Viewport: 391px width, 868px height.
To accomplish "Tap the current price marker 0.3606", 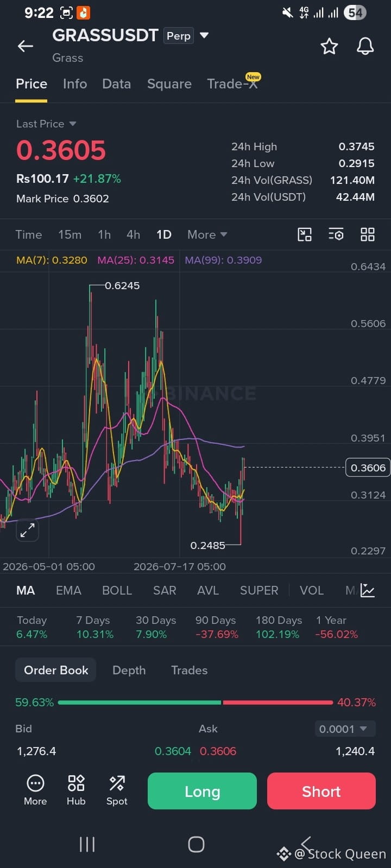I will (x=368, y=468).
